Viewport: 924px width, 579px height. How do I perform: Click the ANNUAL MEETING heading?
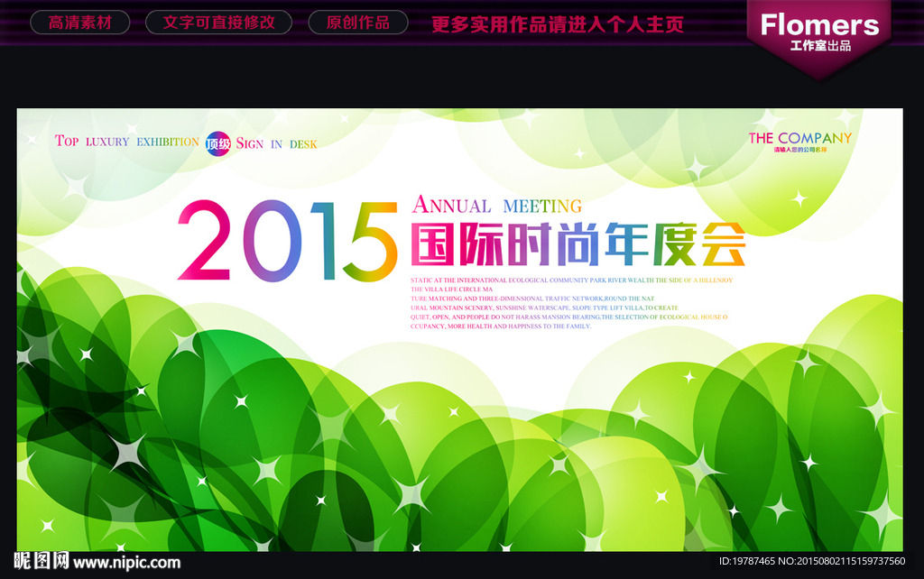click(x=497, y=205)
